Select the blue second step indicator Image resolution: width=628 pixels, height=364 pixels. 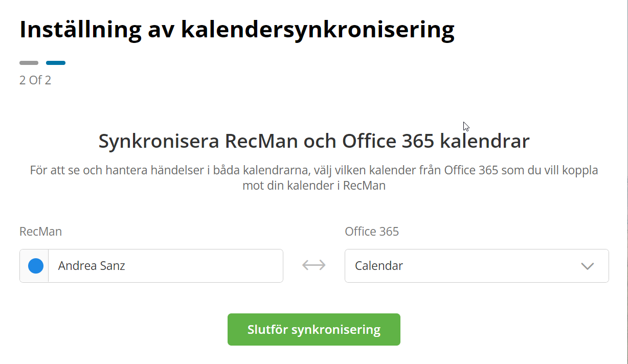[x=56, y=63]
